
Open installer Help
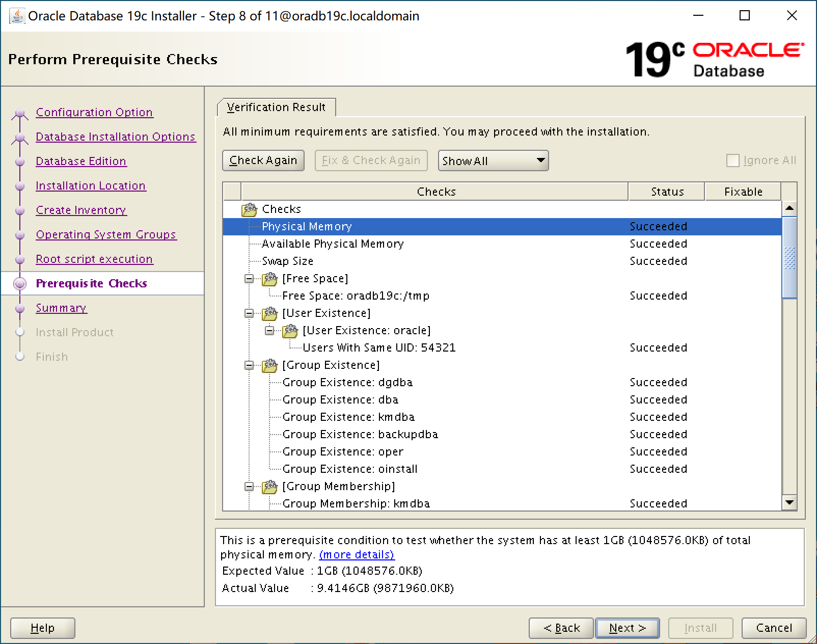(43, 628)
